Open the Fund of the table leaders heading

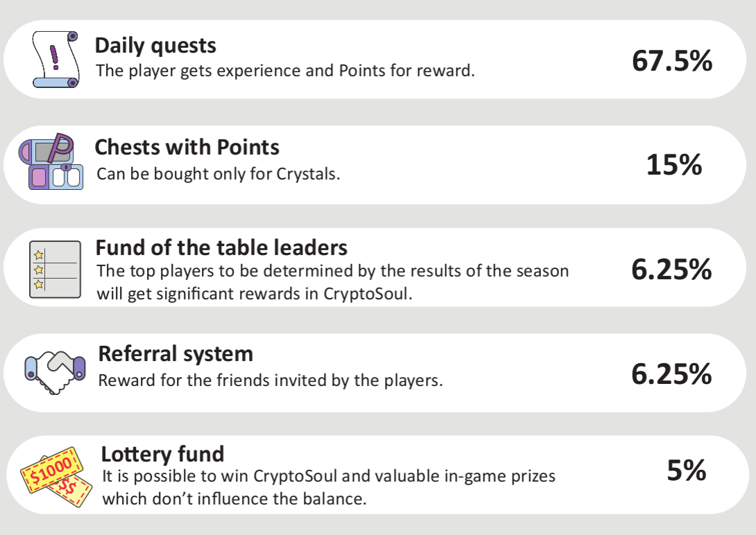pos(221,247)
